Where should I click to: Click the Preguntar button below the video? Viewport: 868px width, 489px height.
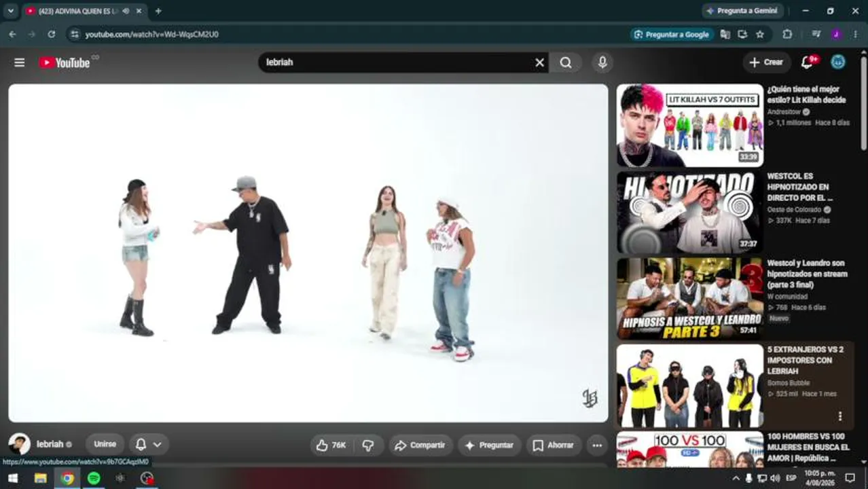[x=489, y=445]
